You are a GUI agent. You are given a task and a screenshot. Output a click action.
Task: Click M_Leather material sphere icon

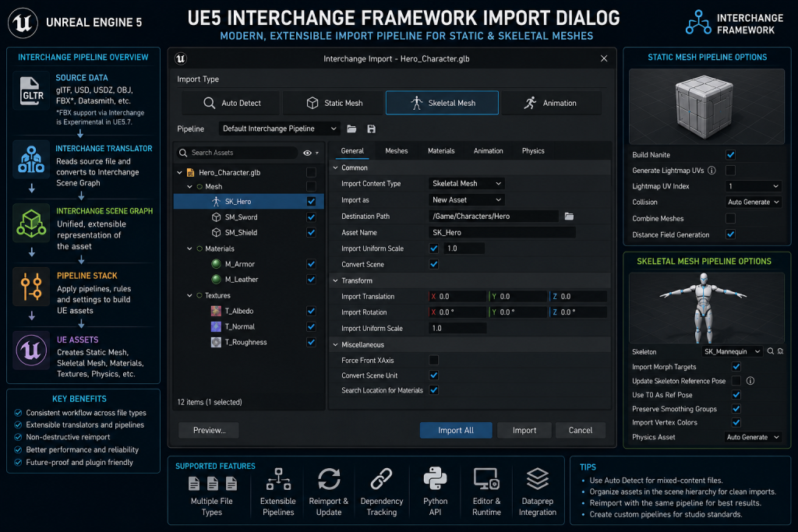[x=216, y=279]
